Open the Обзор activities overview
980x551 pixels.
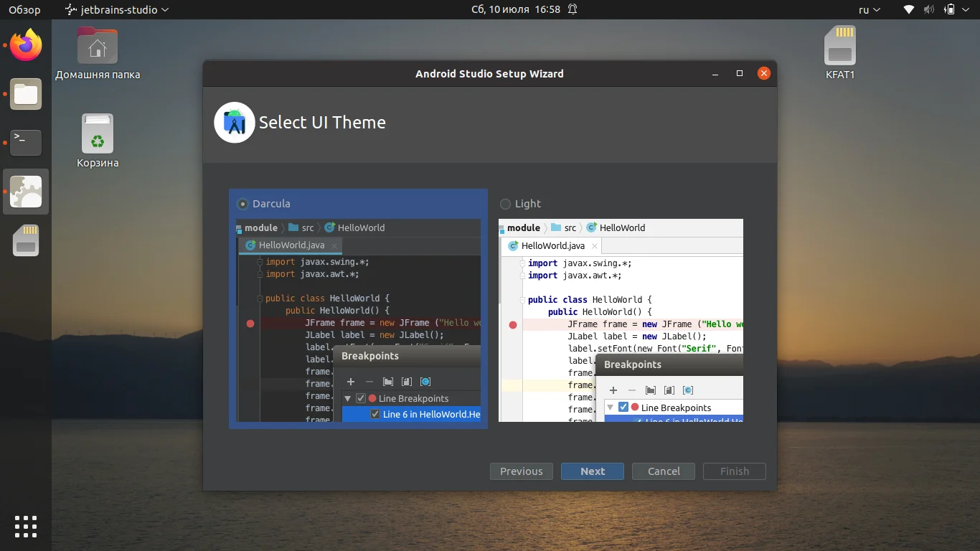tap(24, 10)
